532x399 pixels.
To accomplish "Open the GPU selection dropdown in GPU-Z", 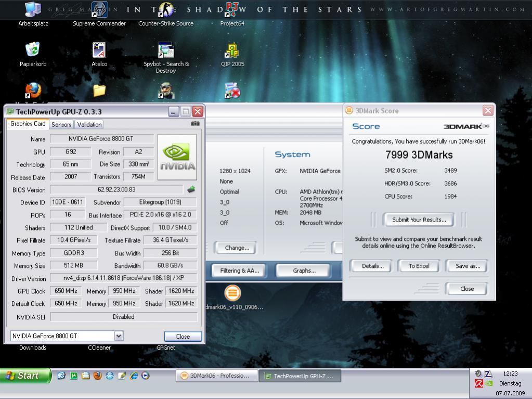I will 119,336.
